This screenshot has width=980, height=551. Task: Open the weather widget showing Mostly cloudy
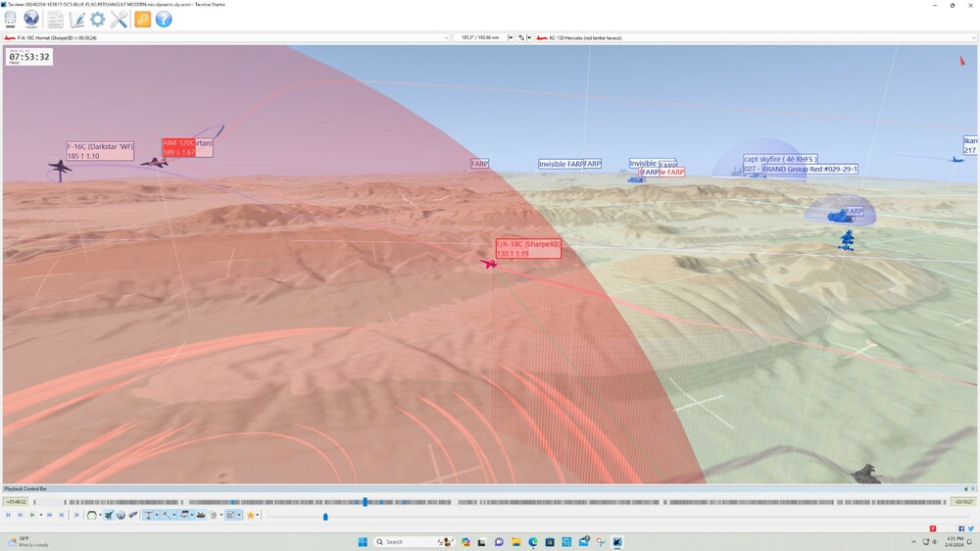tap(28, 541)
